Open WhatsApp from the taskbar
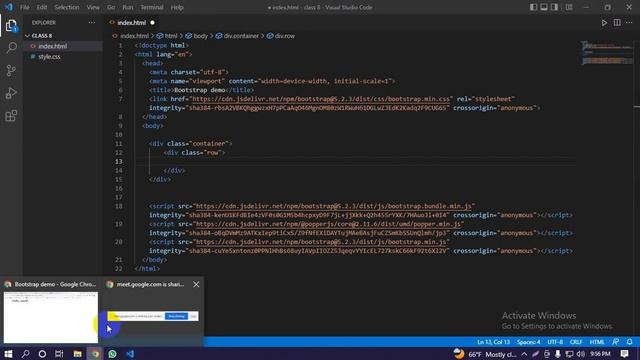 point(112,354)
